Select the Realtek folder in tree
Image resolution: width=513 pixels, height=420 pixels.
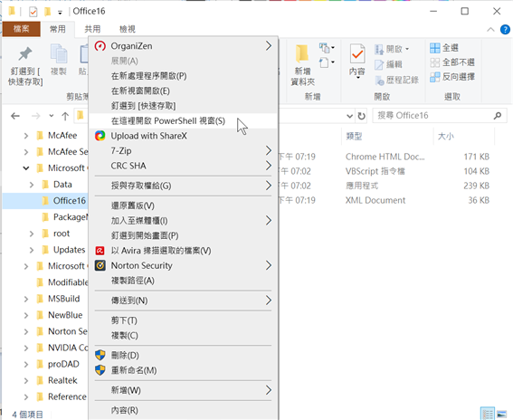(x=62, y=380)
